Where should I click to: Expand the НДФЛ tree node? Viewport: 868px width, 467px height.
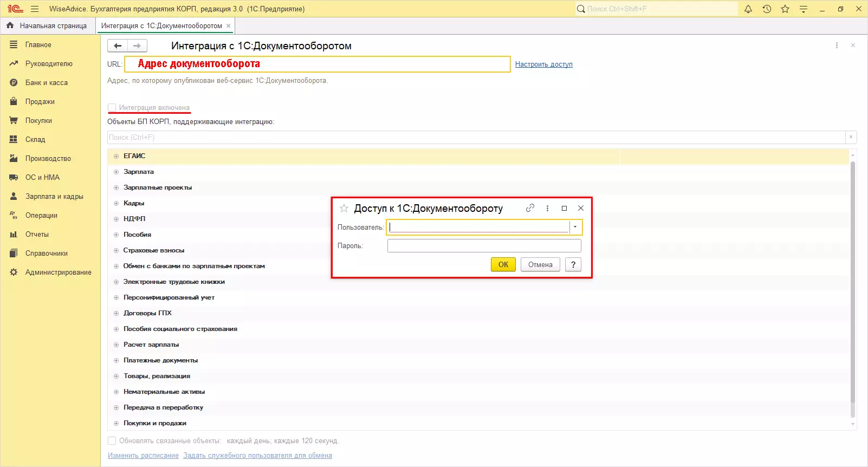point(116,219)
